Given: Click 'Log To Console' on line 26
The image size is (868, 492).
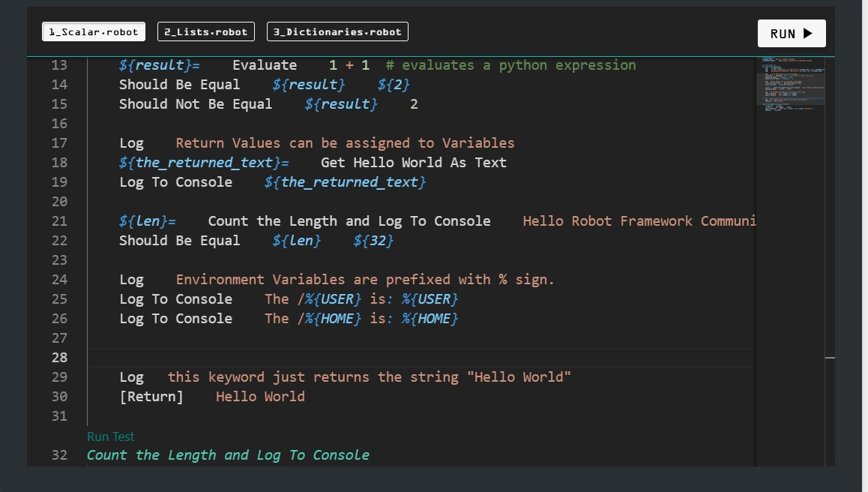Looking at the screenshot, I should 175,319.
